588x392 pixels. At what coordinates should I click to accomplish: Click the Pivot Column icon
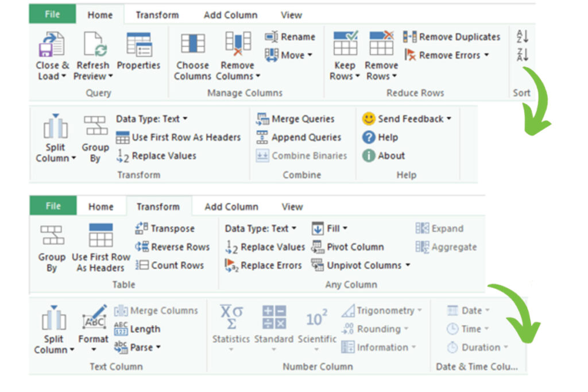click(348, 247)
